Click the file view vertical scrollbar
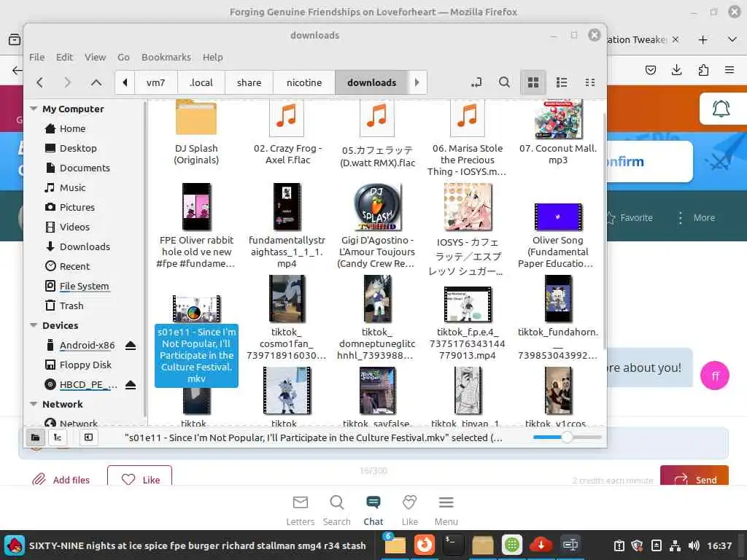 tap(604, 231)
